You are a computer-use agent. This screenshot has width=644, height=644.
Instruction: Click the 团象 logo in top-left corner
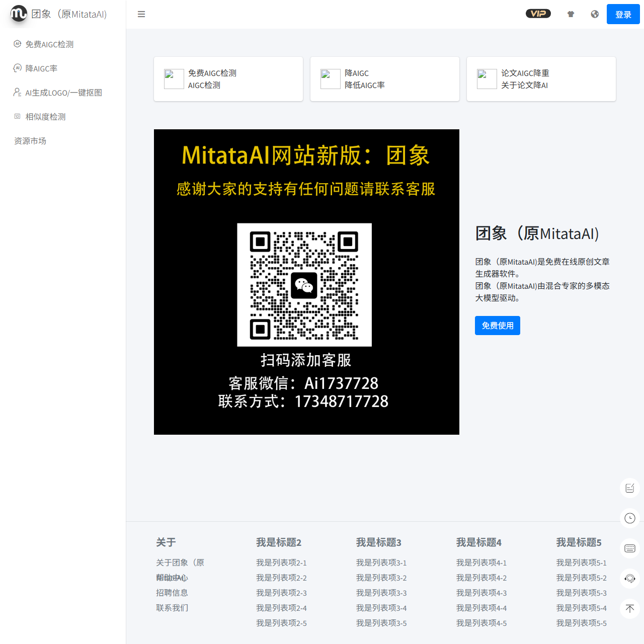[x=18, y=14]
